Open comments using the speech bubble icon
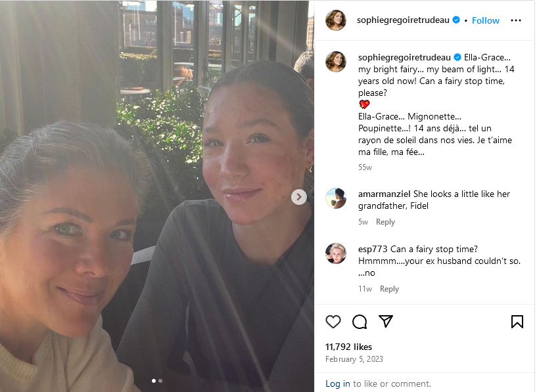Image resolution: width=537 pixels, height=392 pixels. click(360, 322)
